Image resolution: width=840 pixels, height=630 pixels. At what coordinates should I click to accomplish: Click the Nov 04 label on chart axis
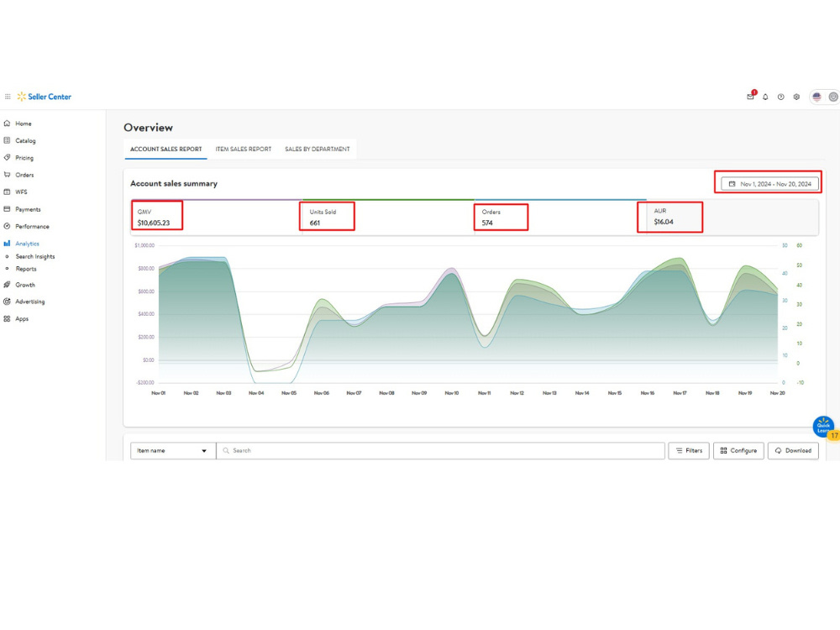(x=256, y=393)
